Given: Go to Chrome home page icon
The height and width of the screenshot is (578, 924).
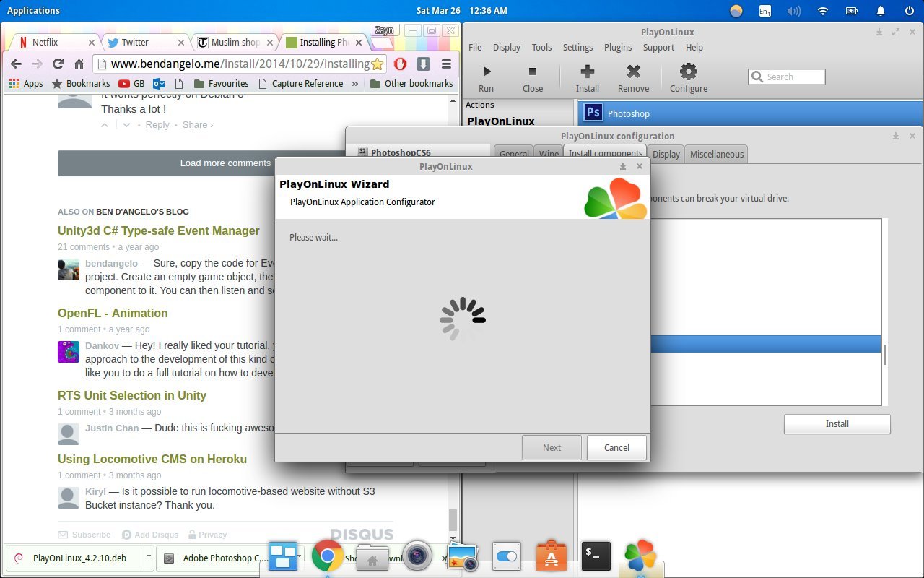Looking at the screenshot, I should pyautogui.click(x=79, y=64).
